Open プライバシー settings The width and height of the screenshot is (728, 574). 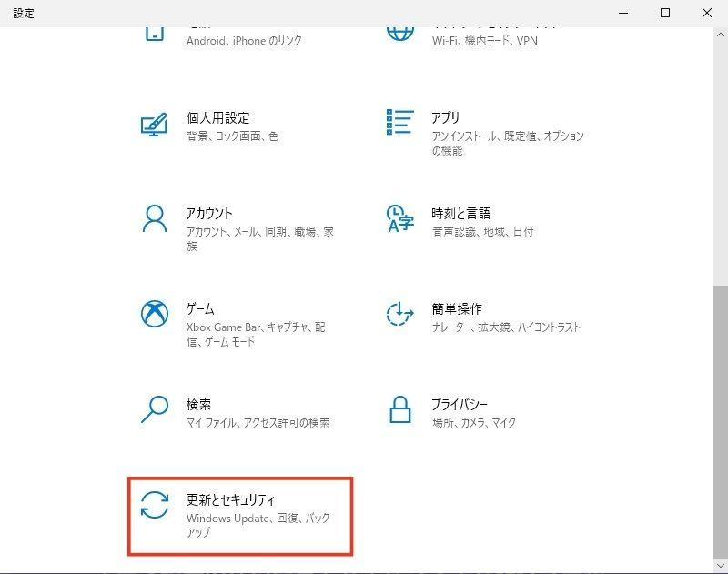(462, 402)
